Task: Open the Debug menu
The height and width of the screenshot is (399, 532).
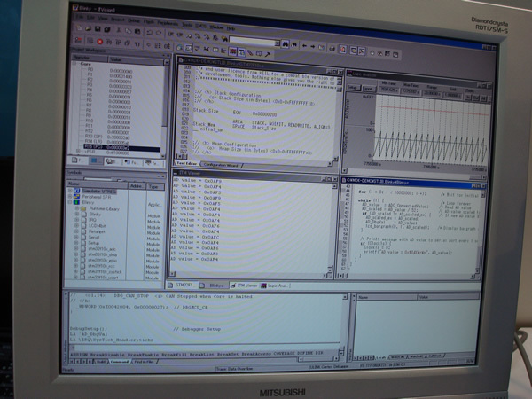Action: click(134, 20)
